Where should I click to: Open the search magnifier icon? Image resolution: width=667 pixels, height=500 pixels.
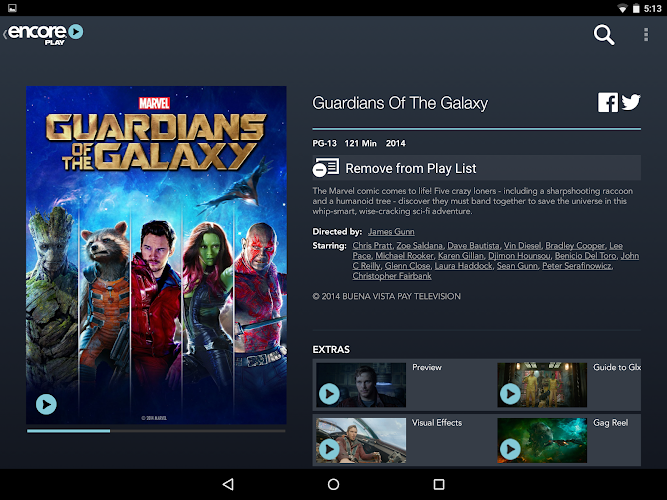[x=604, y=34]
